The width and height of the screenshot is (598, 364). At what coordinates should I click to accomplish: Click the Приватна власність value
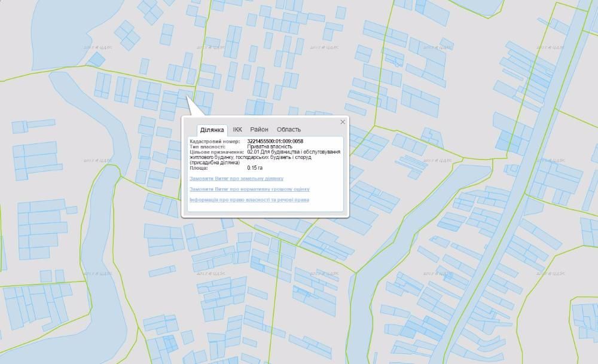[270, 146]
